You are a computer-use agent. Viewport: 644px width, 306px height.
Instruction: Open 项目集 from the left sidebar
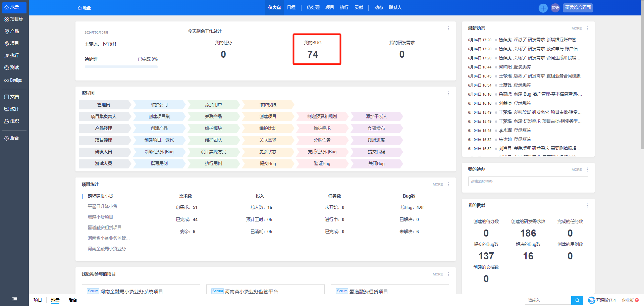click(14, 19)
